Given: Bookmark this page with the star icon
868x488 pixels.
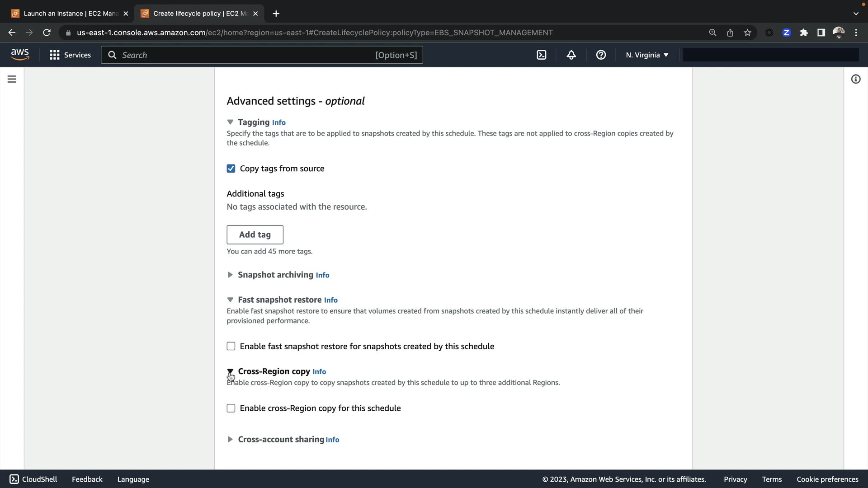Looking at the screenshot, I should click(x=747, y=33).
